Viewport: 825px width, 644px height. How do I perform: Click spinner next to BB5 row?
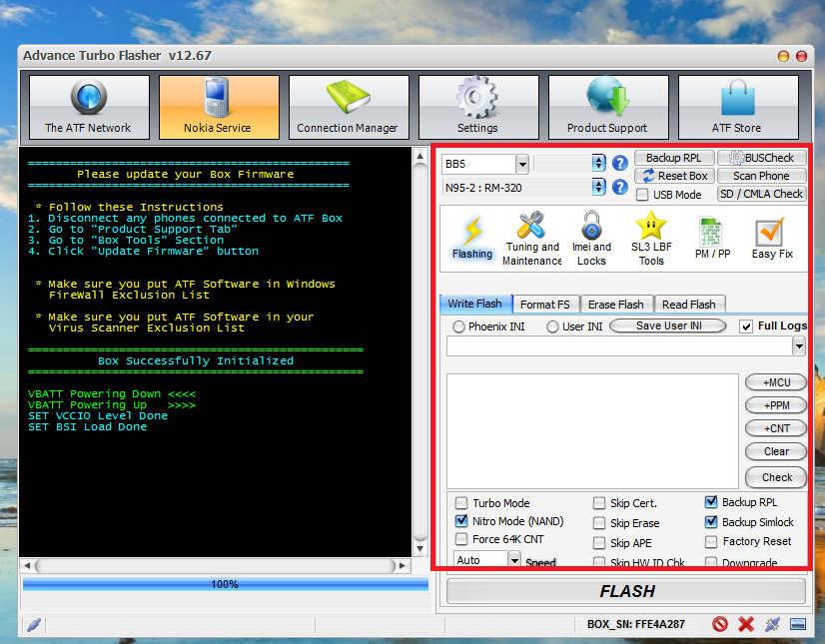coord(598,163)
